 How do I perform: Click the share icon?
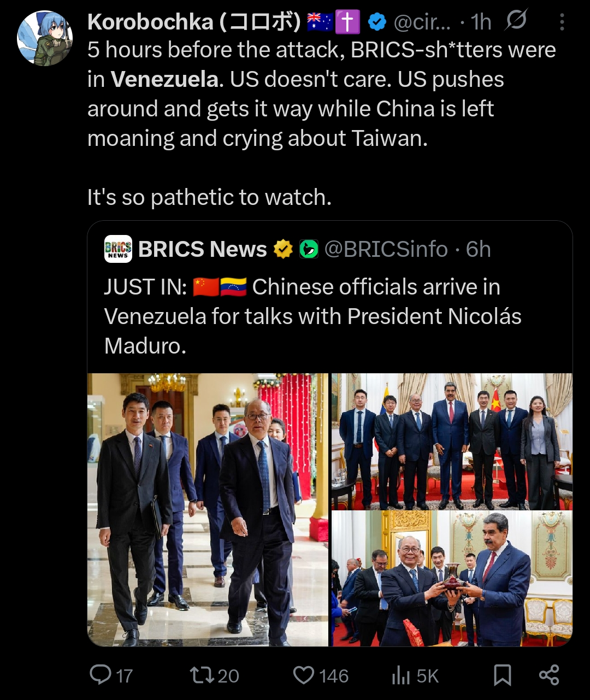tap(548, 675)
